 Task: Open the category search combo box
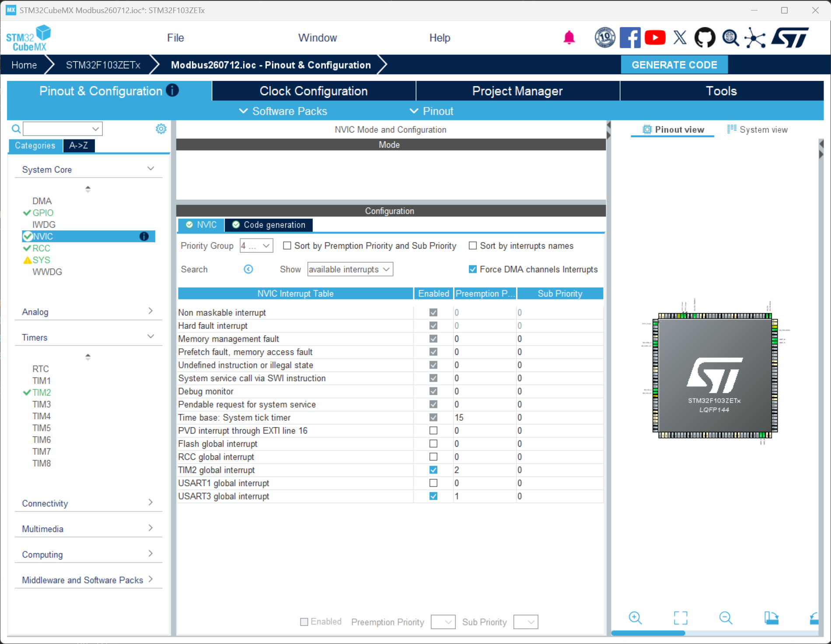pos(63,129)
